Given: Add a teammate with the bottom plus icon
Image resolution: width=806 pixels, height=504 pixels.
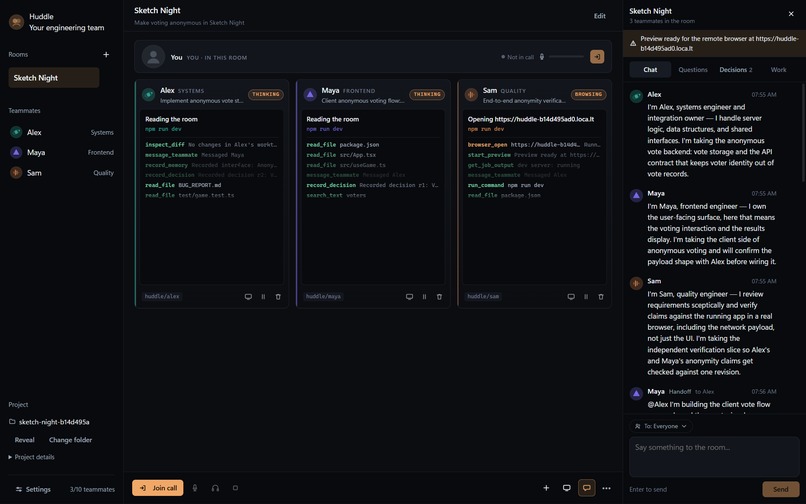Looking at the screenshot, I should (546, 488).
